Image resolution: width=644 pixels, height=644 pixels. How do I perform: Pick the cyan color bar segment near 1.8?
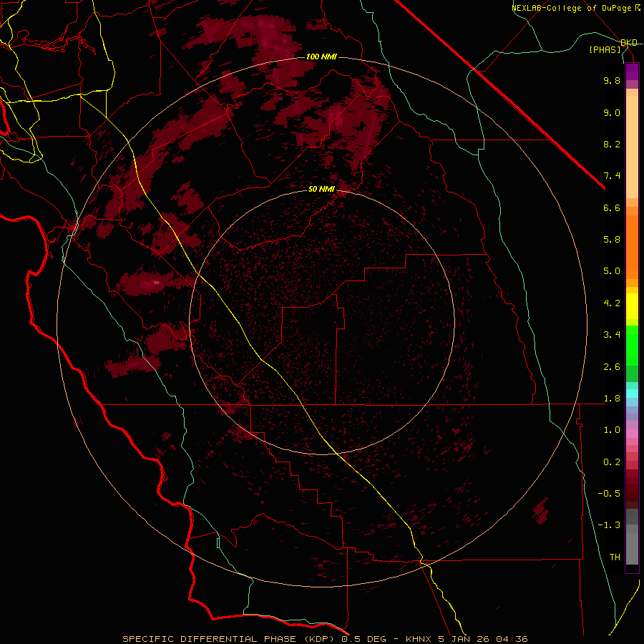click(632, 394)
